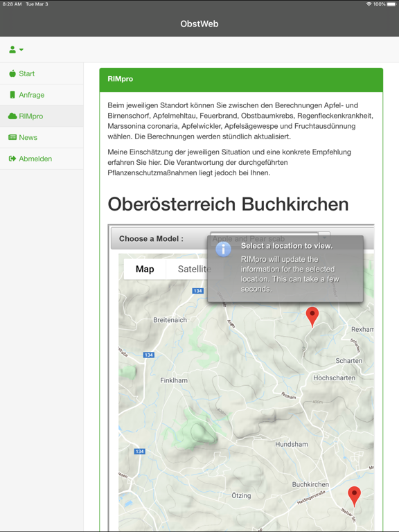Click the user profile icon

coord(12,50)
